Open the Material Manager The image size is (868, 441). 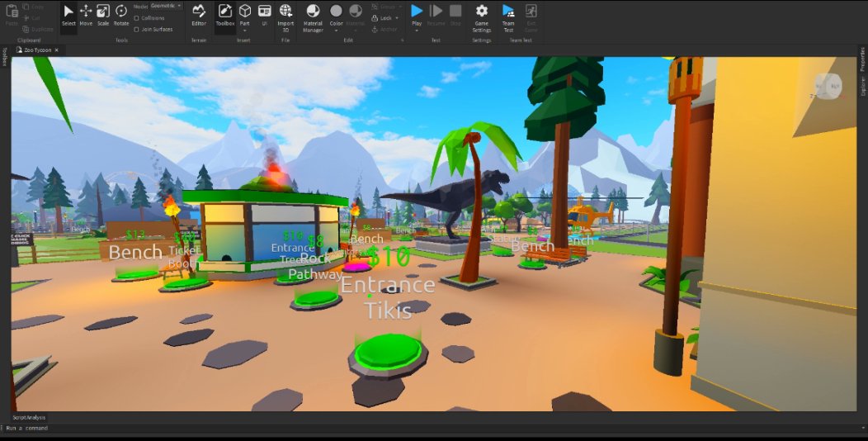tap(313, 17)
